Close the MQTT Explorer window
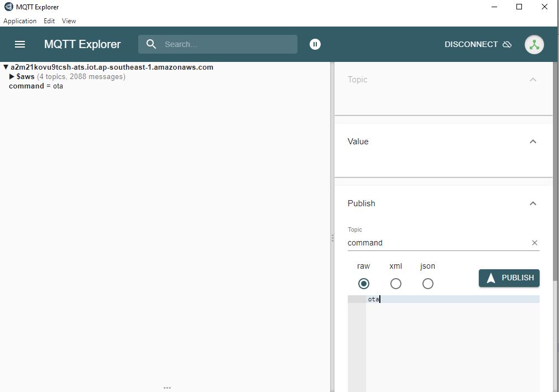This screenshot has height=392, width=559. (x=545, y=7)
